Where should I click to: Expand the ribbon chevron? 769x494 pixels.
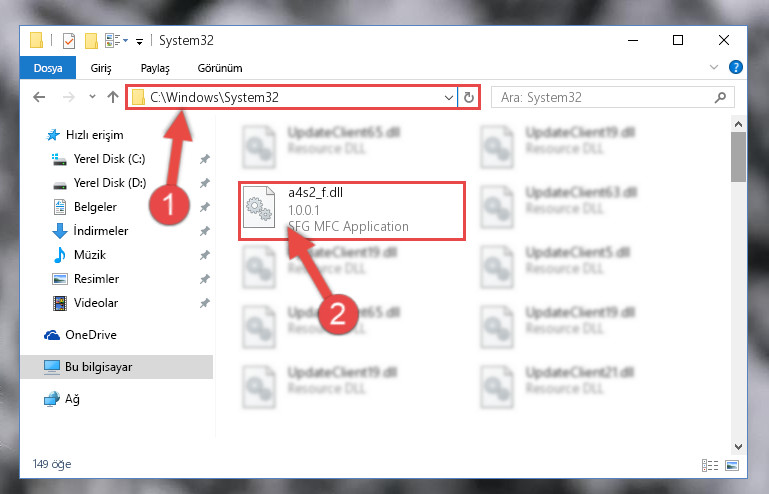[714, 67]
